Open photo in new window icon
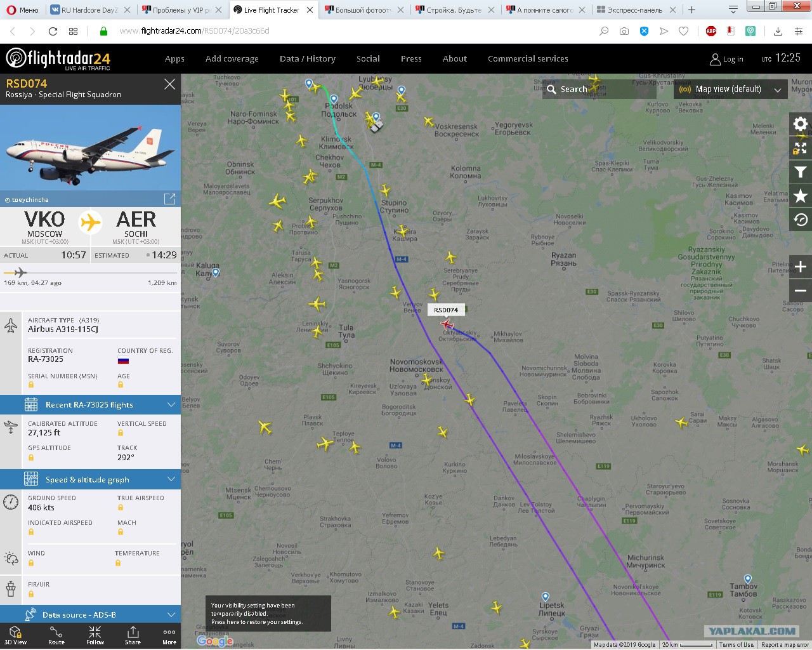 click(169, 199)
